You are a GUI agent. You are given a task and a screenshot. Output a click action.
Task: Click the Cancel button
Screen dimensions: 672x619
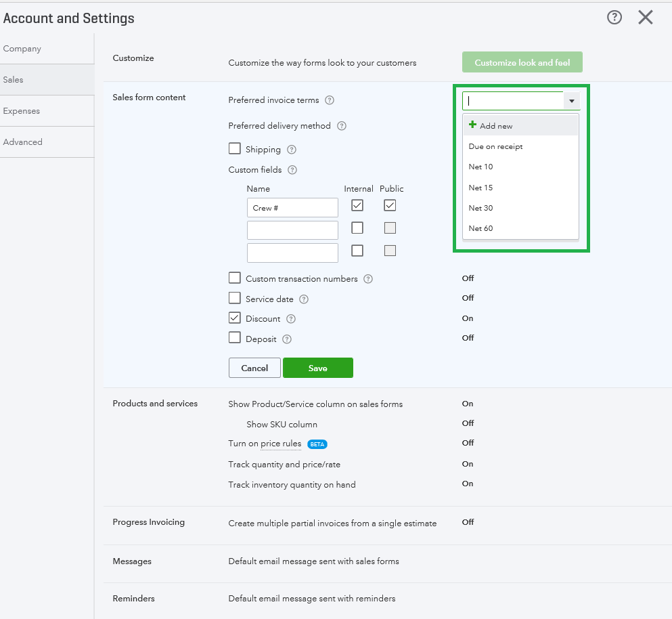[x=254, y=368]
